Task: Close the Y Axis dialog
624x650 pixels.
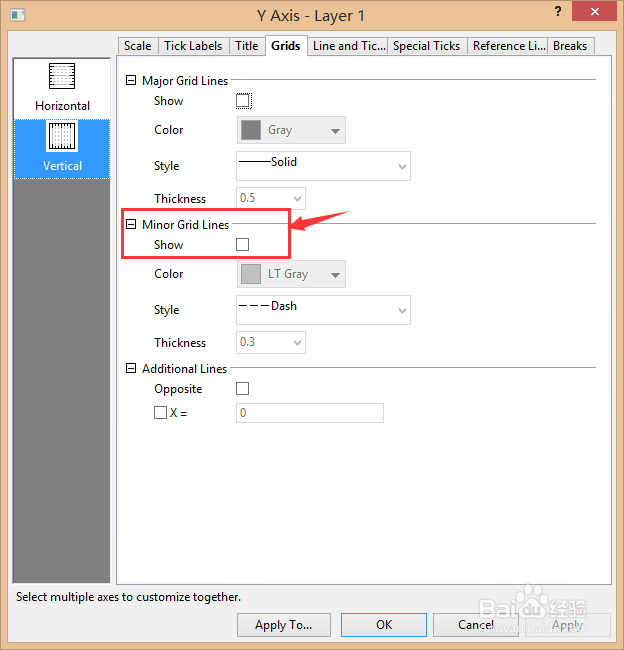Action: (x=594, y=11)
